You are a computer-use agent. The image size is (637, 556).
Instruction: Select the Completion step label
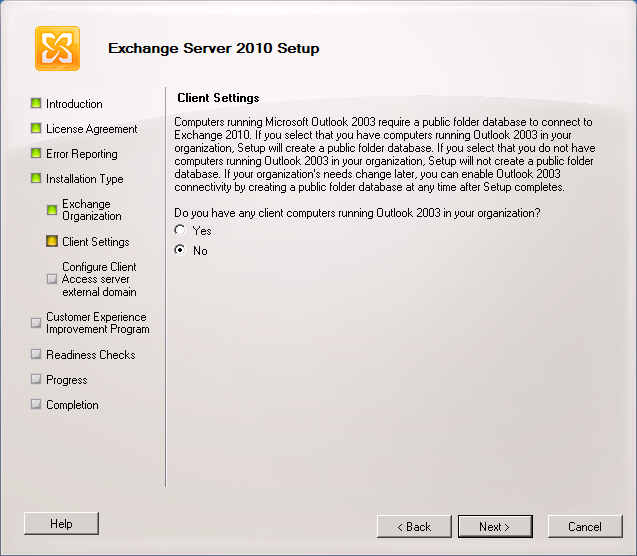click(72, 405)
